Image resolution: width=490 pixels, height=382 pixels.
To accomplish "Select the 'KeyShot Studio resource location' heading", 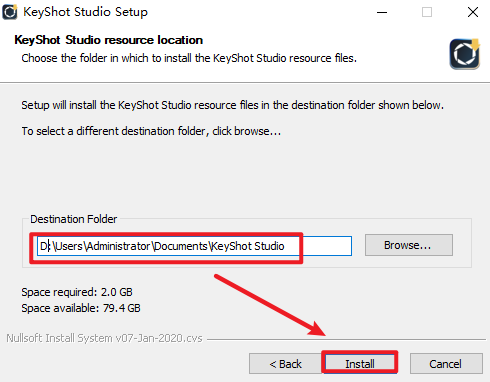I will tap(109, 40).
